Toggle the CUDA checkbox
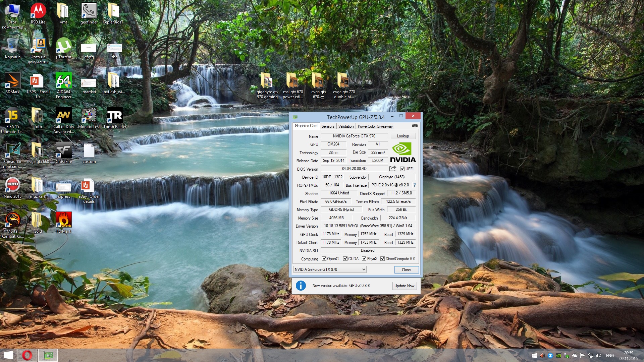Viewport: 644px width, 362px height. 345,259
